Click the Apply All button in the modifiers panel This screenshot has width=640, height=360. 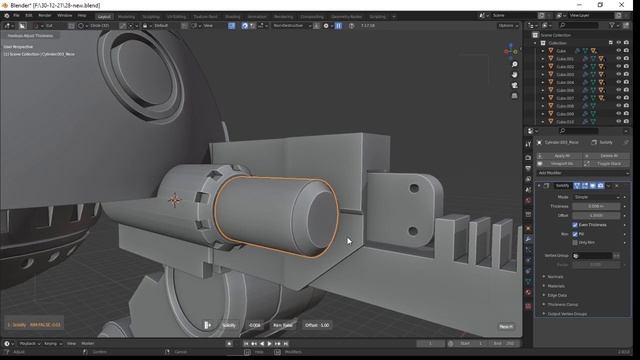click(x=559, y=156)
